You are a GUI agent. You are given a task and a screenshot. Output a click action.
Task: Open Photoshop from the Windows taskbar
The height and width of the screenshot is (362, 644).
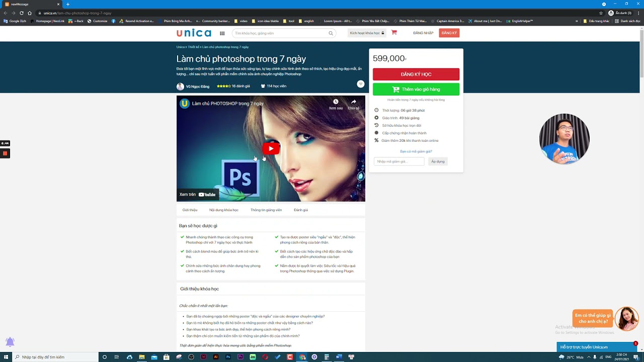click(x=228, y=357)
